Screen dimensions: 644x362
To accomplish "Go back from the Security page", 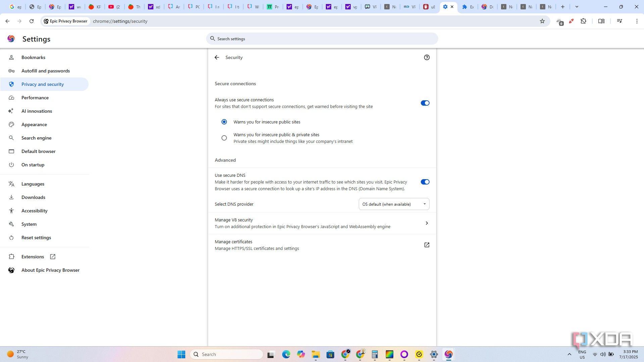I will pos(217,57).
